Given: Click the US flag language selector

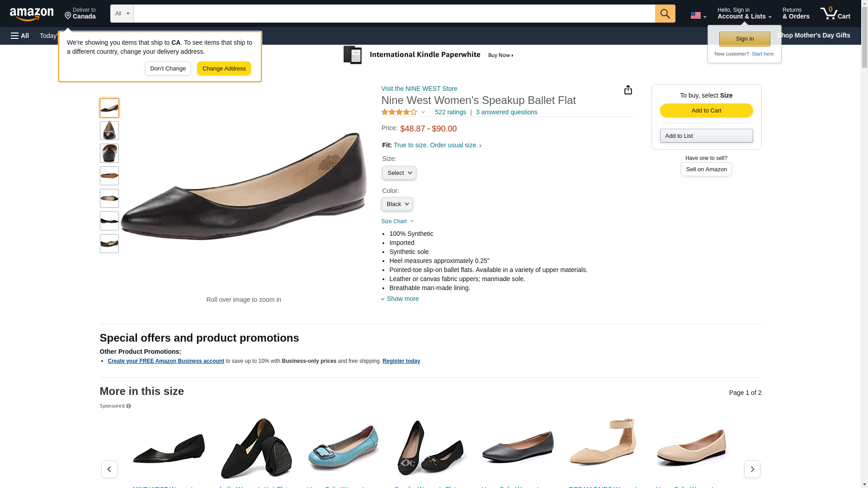Looking at the screenshot, I should pyautogui.click(x=698, y=15).
